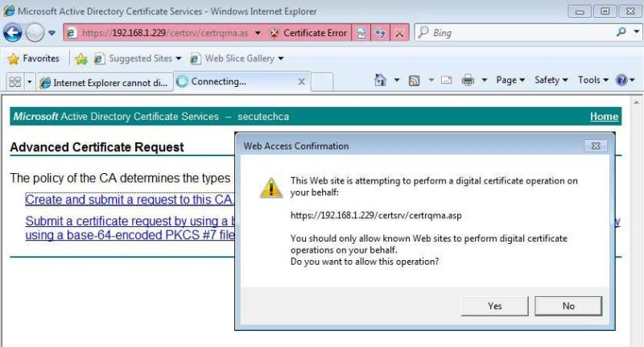
Task: Click Yes in Web Access Confirmation dialog
Action: (x=494, y=306)
